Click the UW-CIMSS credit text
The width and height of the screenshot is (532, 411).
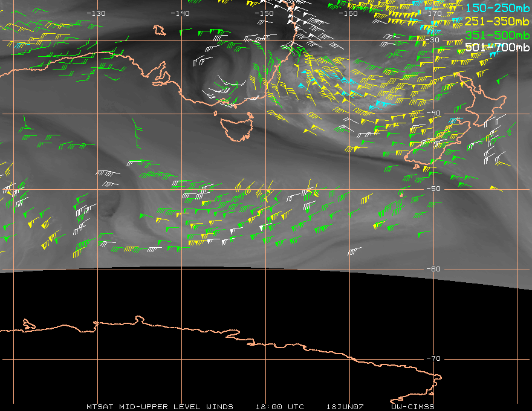tap(412, 407)
